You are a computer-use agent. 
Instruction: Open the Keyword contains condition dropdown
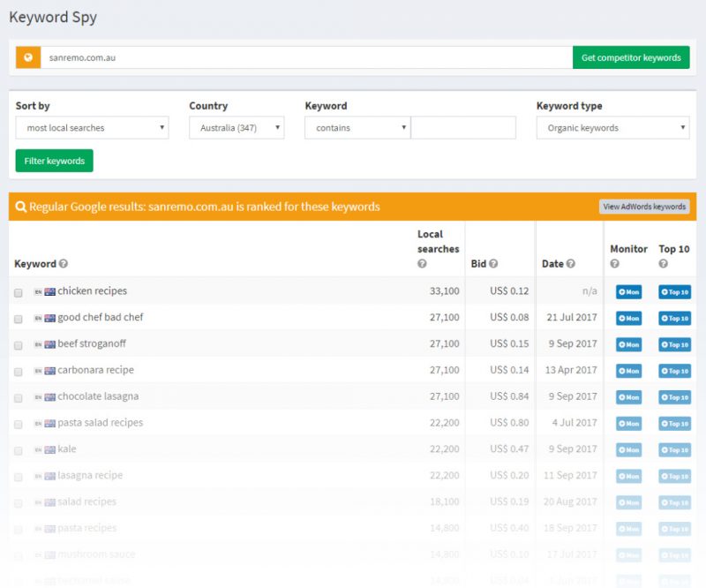(x=357, y=128)
